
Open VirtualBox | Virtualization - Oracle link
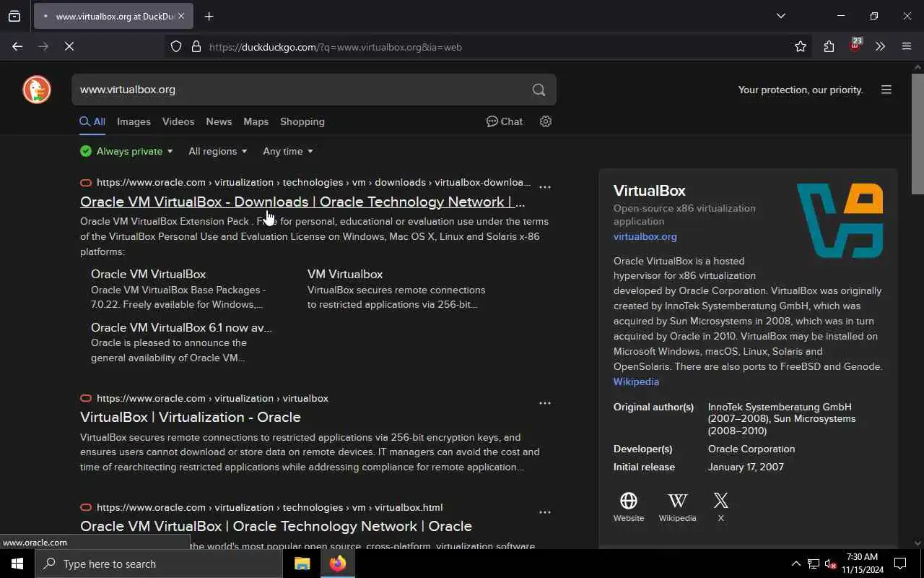[191, 417]
